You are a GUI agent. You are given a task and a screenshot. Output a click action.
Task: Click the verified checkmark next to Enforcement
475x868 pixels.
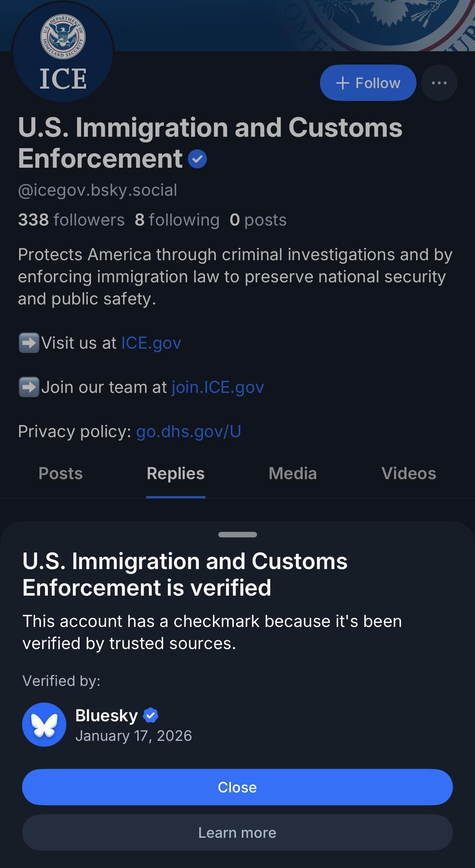(x=198, y=158)
